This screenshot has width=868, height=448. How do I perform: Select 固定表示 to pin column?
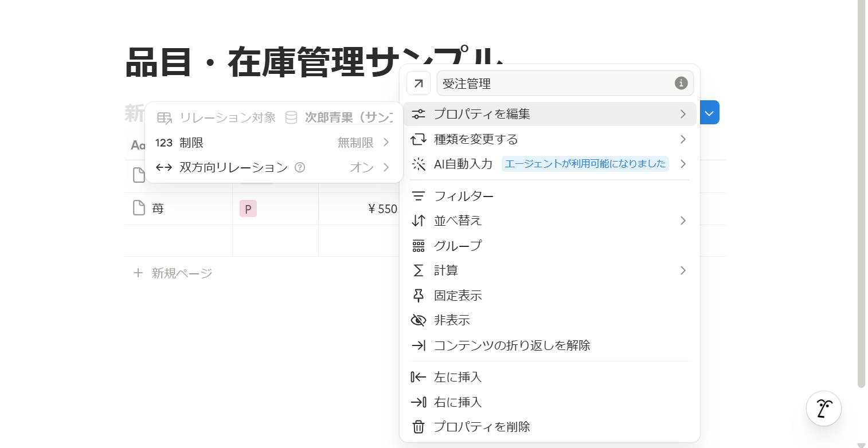[550, 296]
